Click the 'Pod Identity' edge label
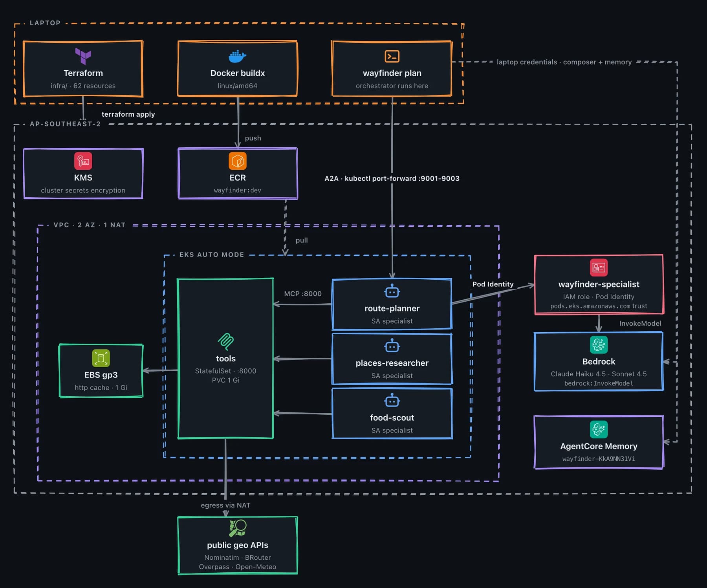 pos(493,284)
